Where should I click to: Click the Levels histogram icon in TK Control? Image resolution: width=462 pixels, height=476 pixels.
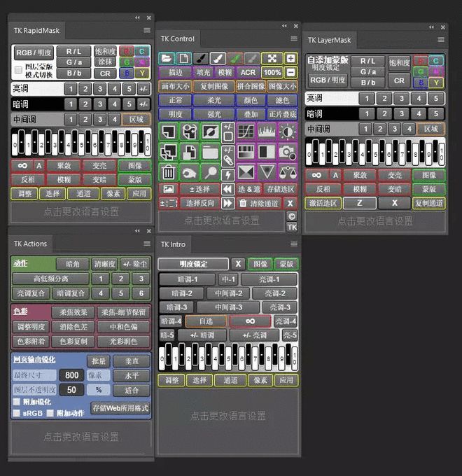click(x=267, y=132)
